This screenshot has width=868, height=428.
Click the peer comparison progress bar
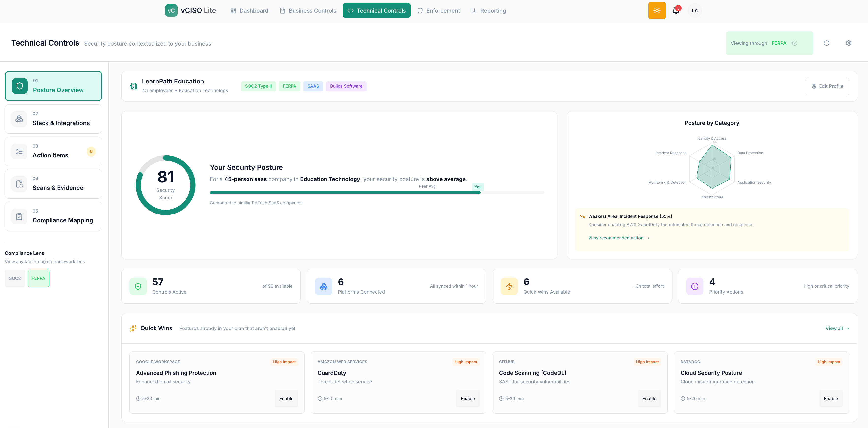(377, 193)
